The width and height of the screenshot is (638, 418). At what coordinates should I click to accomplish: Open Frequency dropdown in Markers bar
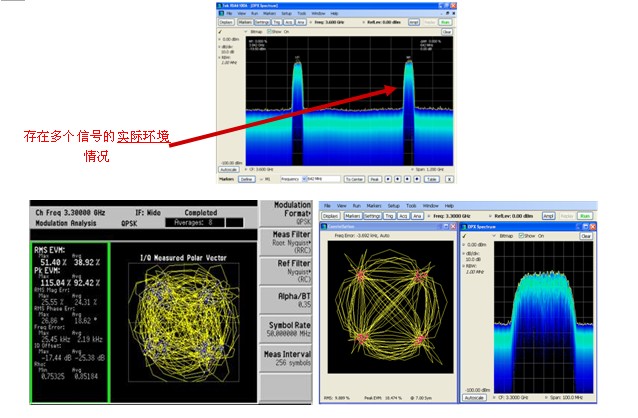pos(304,179)
